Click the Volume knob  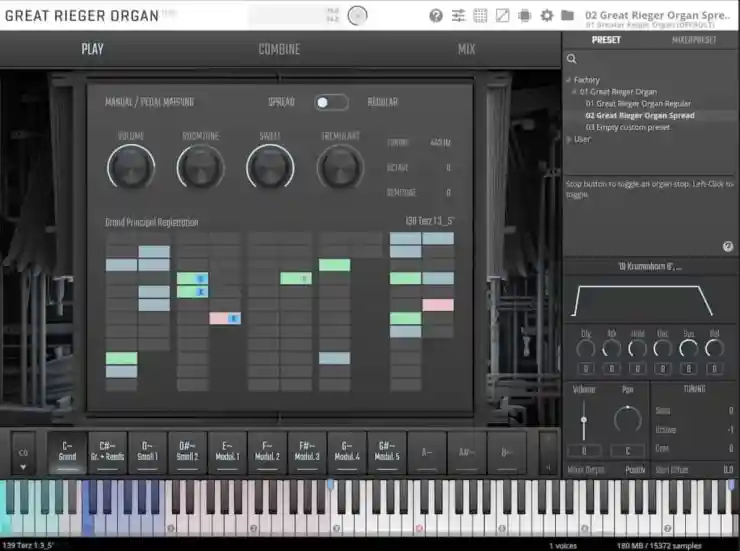pos(131,167)
